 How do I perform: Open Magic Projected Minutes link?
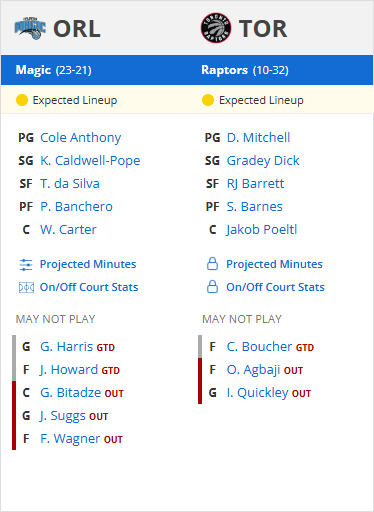[x=88, y=264]
